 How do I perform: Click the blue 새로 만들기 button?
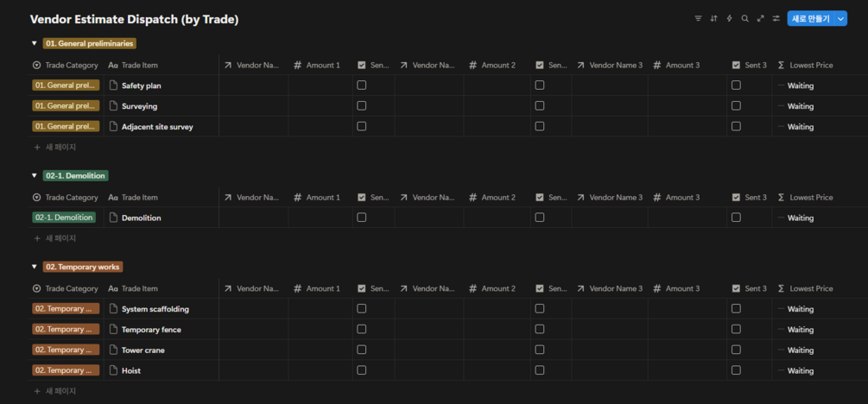(811, 18)
